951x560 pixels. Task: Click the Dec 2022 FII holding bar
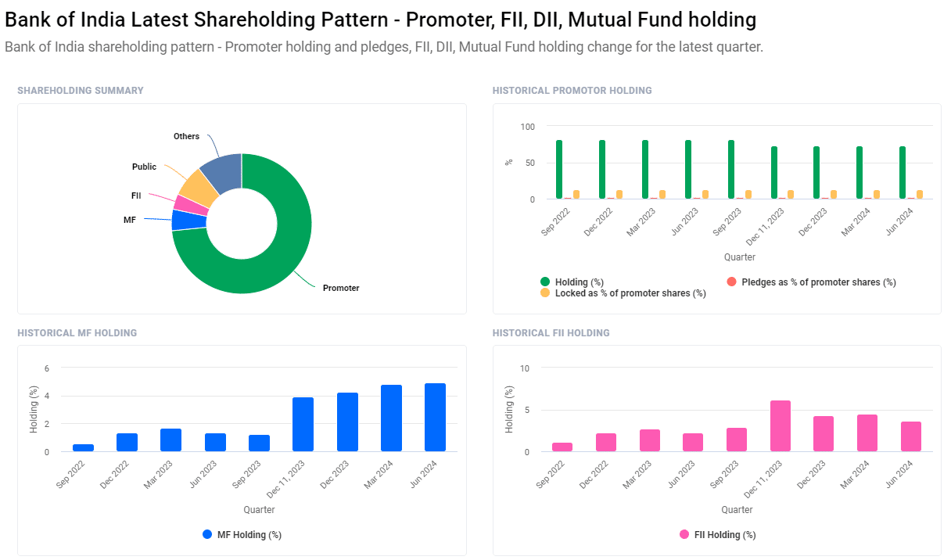tap(605, 442)
